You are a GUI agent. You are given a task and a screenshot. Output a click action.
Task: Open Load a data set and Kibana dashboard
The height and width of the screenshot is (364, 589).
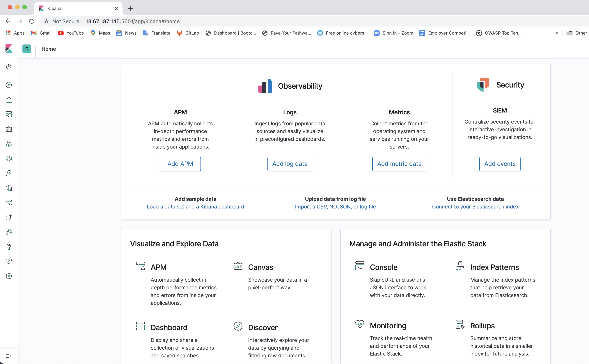pyautogui.click(x=195, y=207)
